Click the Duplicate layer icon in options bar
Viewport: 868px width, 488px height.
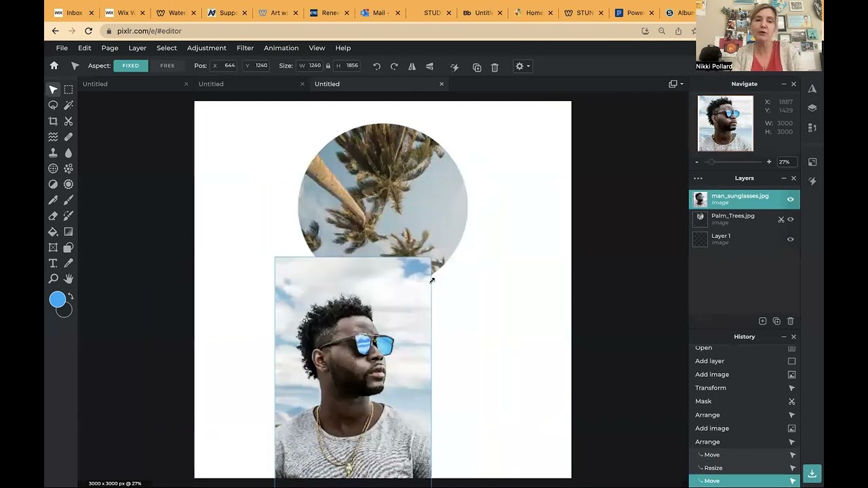coord(477,67)
